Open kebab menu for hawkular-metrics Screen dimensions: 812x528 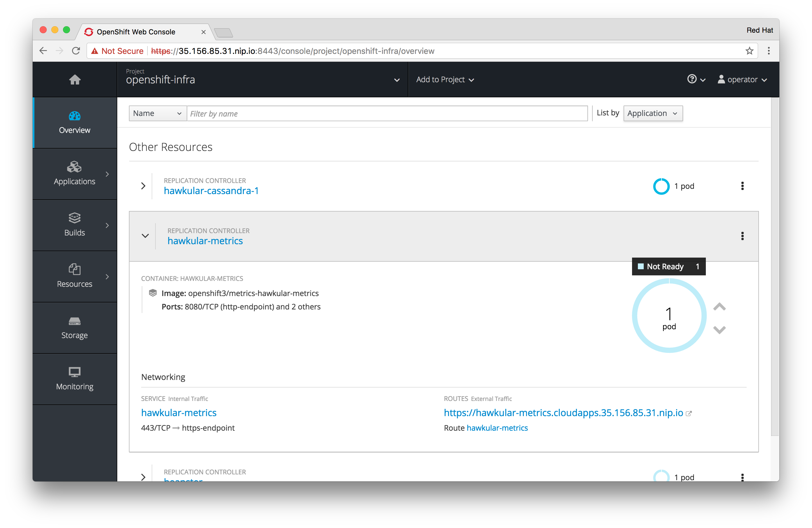tap(742, 236)
